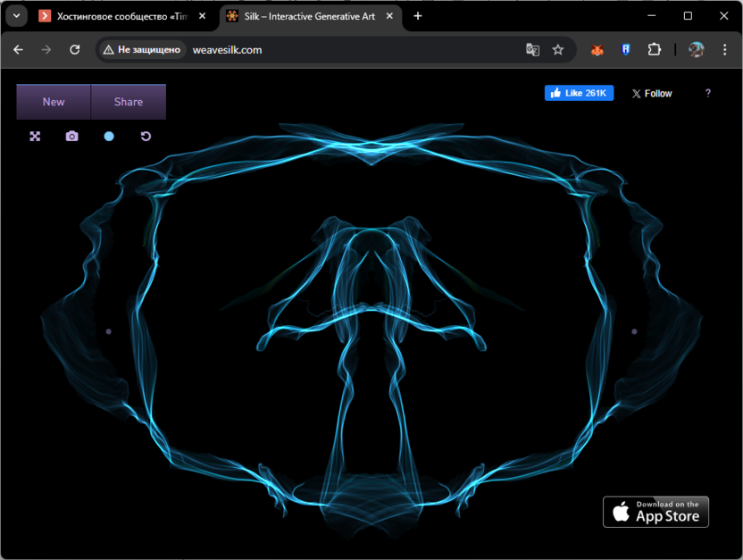This screenshot has width=743, height=560.
Task: Open the blue color control circle
Action: coord(109,137)
